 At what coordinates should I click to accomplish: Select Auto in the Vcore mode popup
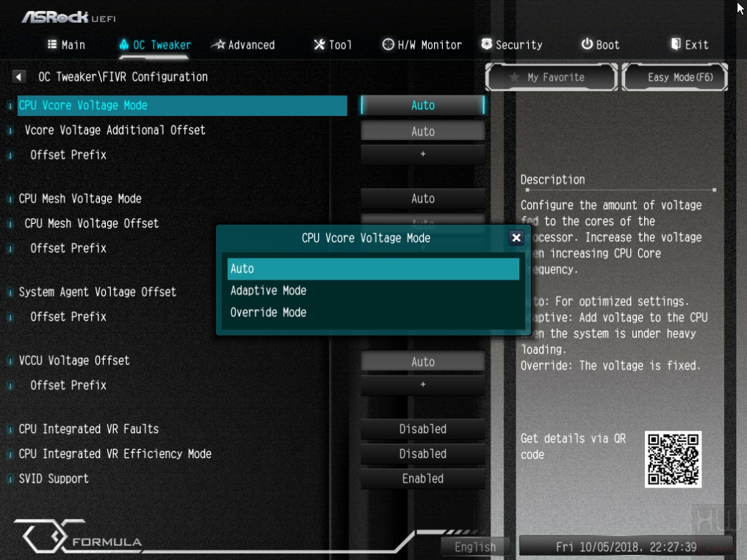(x=373, y=269)
